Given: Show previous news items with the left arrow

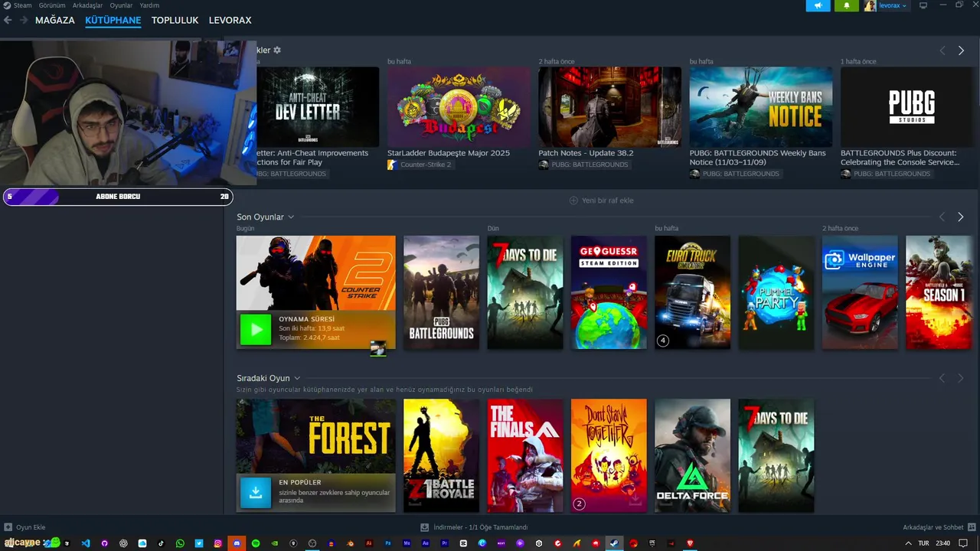Looking at the screenshot, I should pyautogui.click(x=942, y=51).
